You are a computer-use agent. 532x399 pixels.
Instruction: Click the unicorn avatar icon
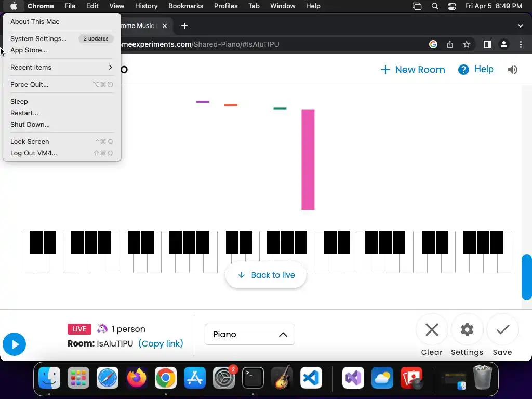tap(102, 328)
